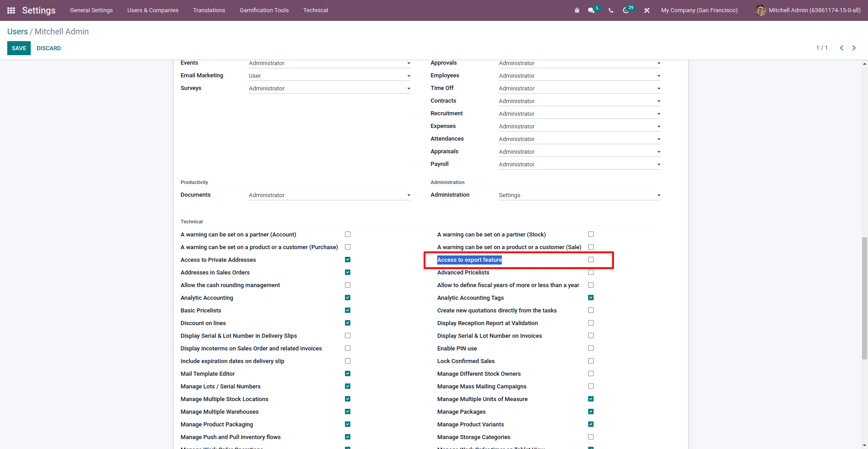Viewport: 868px width, 449px height.
Task: Click the debug bug icon
Action: 577,10
